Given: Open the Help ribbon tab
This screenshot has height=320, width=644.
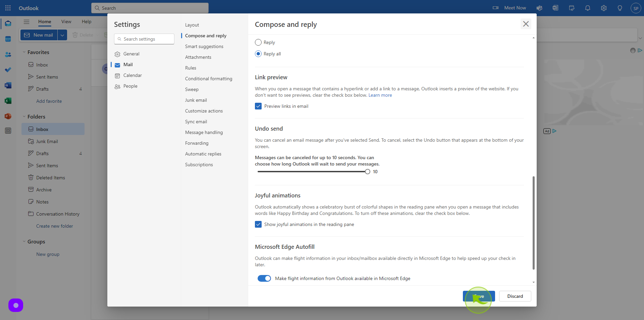Looking at the screenshot, I should 87,21.
